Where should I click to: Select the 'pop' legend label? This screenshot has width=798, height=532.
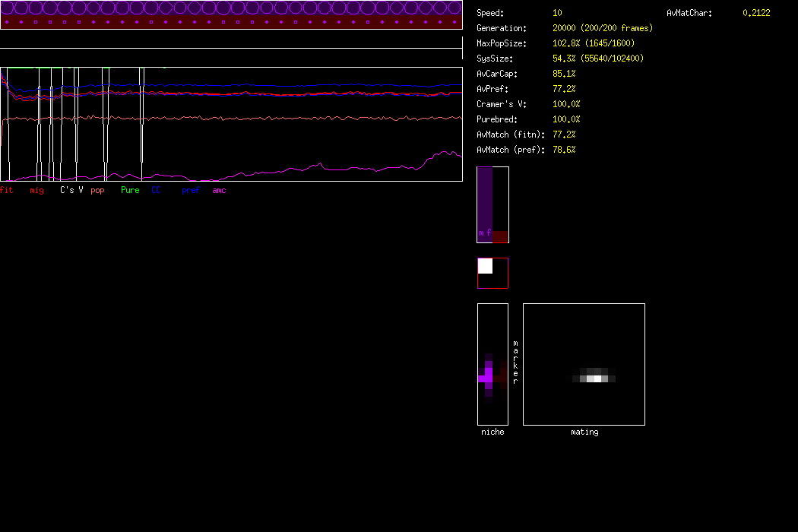[x=97, y=190]
